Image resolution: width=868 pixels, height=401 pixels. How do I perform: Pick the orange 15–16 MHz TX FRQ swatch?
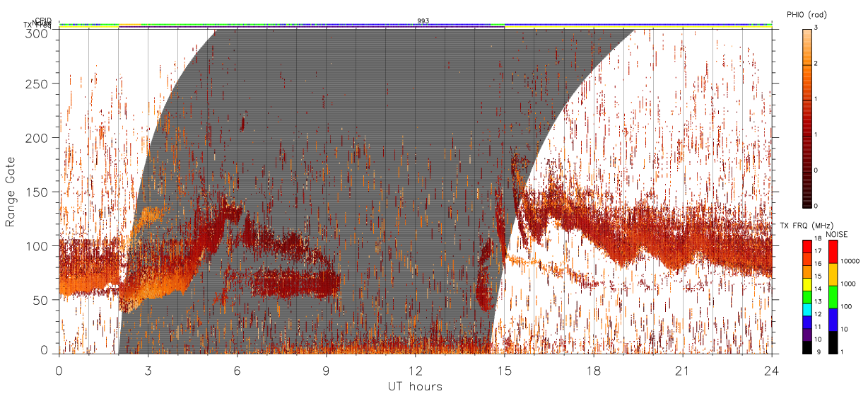(807, 272)
